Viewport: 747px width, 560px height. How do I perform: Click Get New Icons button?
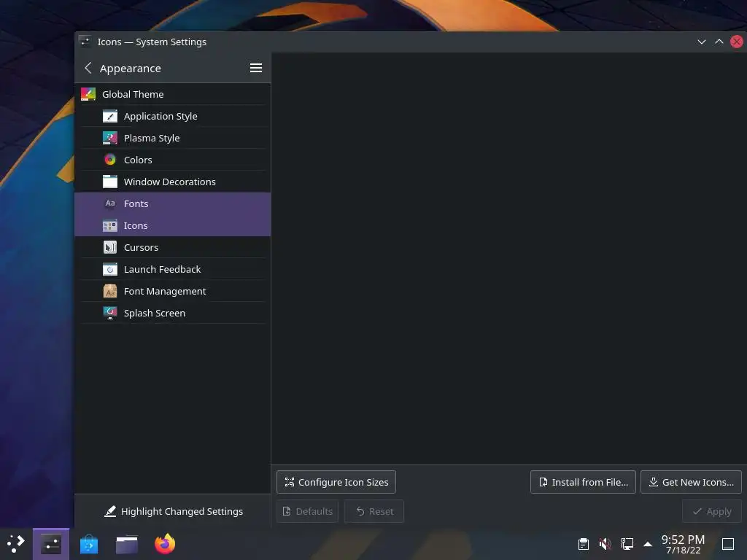692,482
